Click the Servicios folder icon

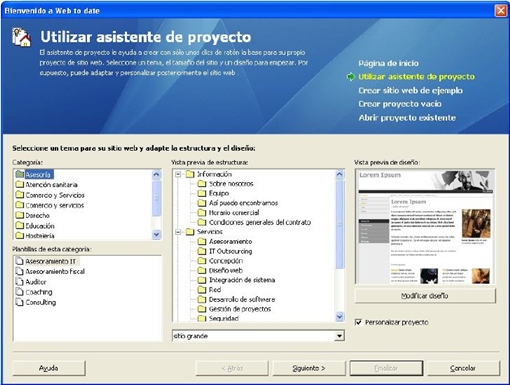(190, 232)
